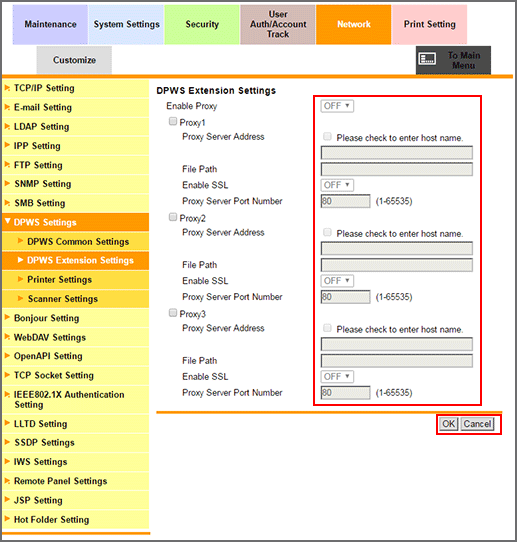Open the Enable Proxy dropdown
The width and height of the screenshot is (517, 542).
tap(337, 106)
